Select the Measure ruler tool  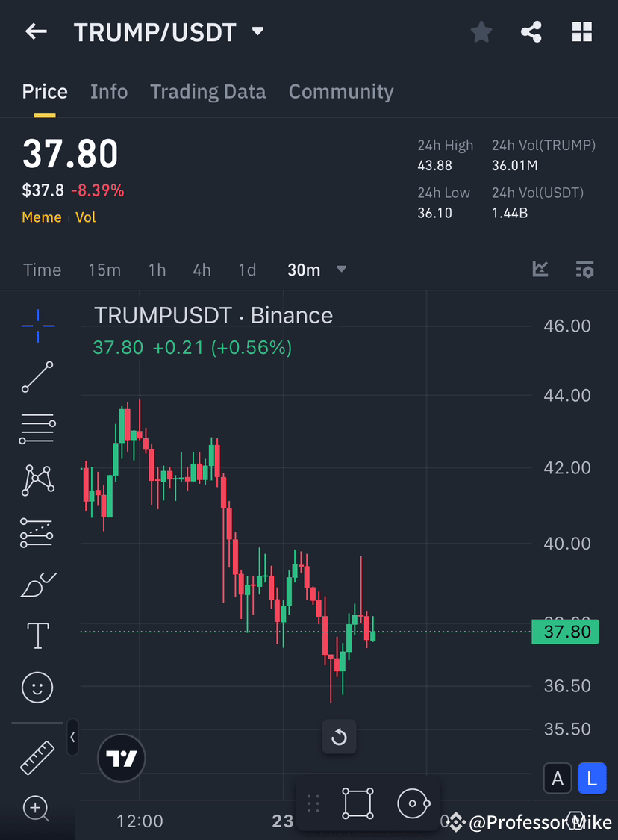pos(37,757)
